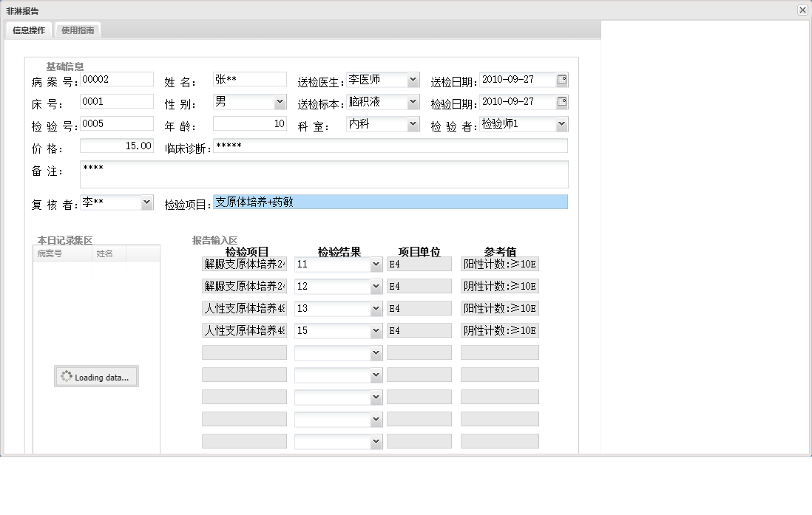The height and width of the screenshot is (515, 812).
Task: Open the 检验结果 dropdown with value 15
Action: [377, 330]
